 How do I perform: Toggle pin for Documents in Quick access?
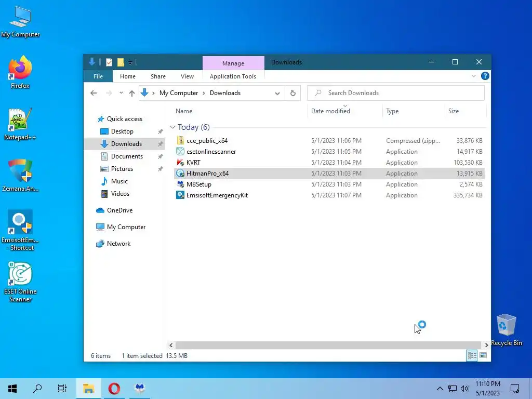[160, 156]
